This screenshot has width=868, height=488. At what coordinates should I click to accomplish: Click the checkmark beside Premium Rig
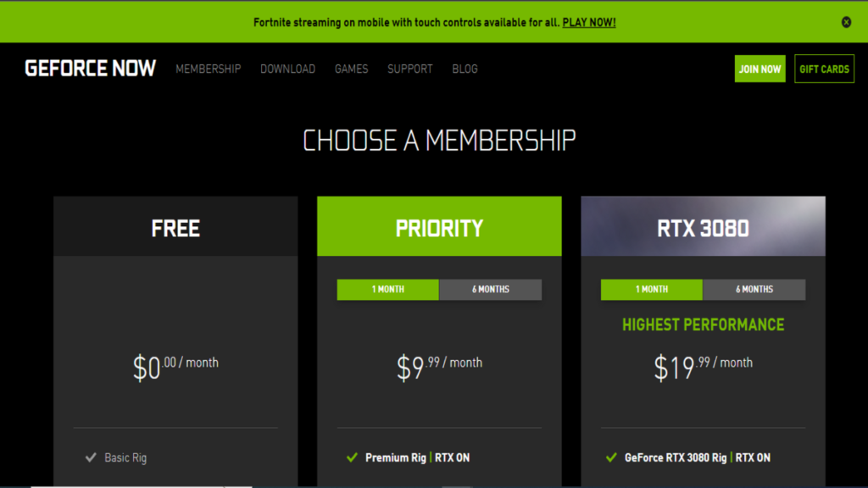(x=351, y=457)
